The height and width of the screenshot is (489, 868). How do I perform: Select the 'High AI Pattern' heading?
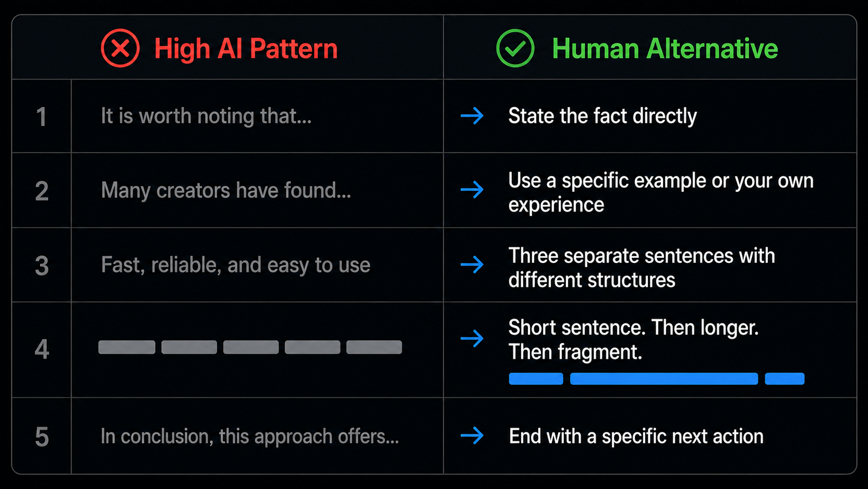pyautogui.click(x=246, y=49)
